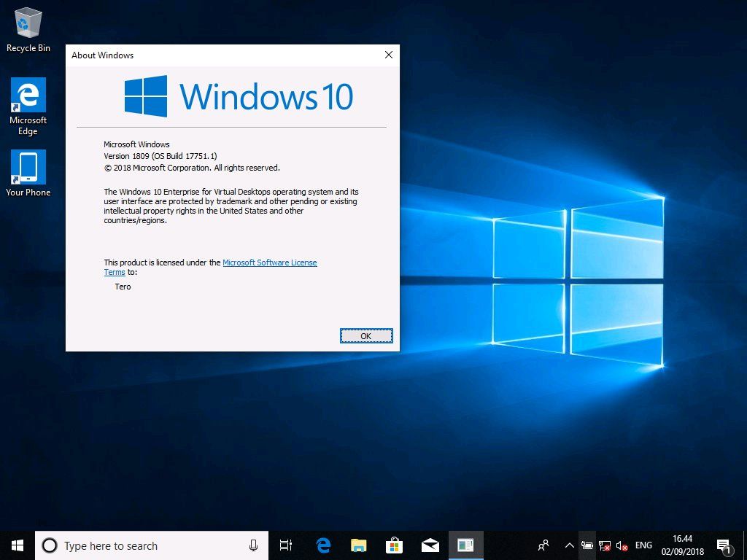This screenshot has height=560, width=747.
Task: Click the About Windows title bar text
Action: pyautogui.click(x=102, y=55)
